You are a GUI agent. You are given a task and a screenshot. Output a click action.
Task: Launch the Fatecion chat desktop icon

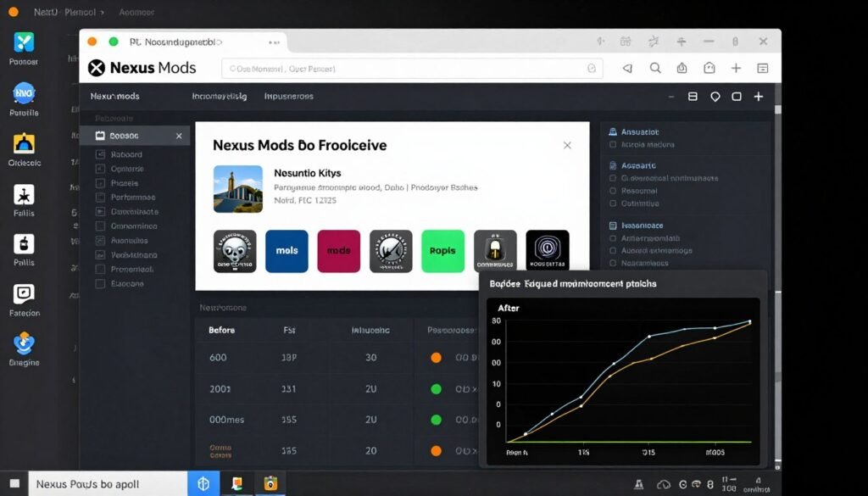[24, 294]
